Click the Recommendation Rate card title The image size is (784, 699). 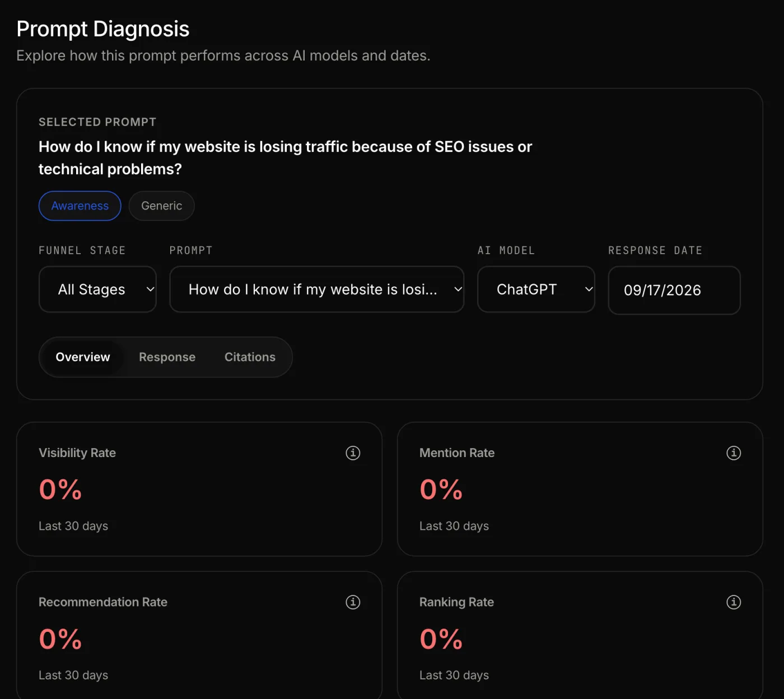[103, 602]
